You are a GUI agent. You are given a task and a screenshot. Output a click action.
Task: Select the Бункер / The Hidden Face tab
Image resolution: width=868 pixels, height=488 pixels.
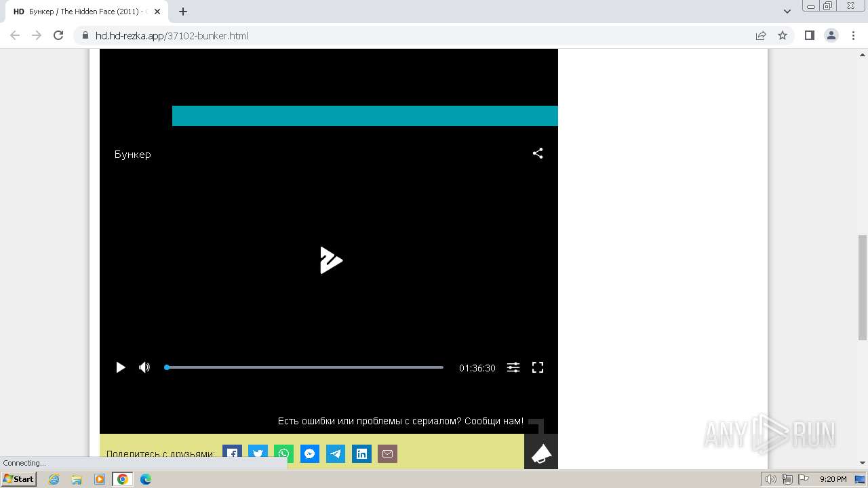tap(87, 12)
